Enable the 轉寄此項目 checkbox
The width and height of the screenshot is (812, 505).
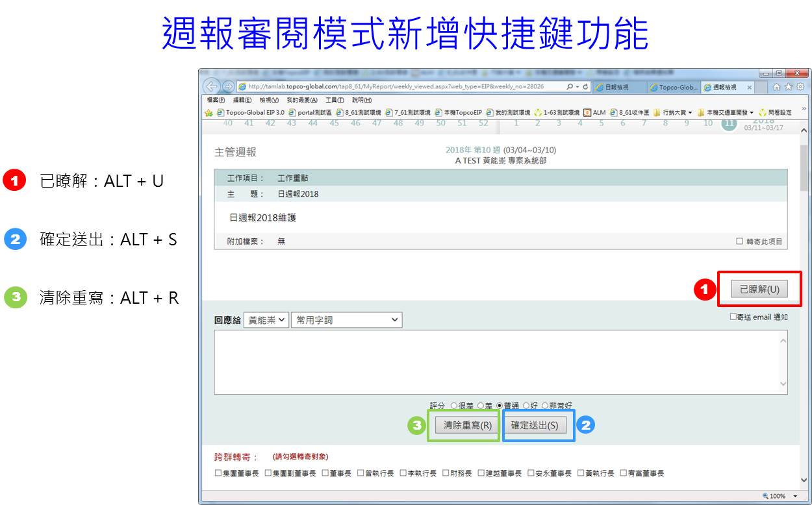pyautogui.click(x=739, y=241)
